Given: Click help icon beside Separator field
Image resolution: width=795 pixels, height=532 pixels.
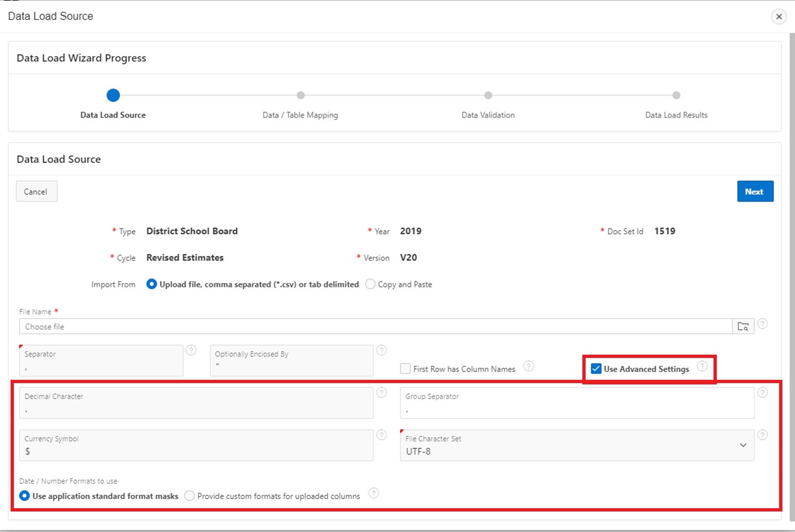Looking at the screenshot, I should tap(191, 350).
